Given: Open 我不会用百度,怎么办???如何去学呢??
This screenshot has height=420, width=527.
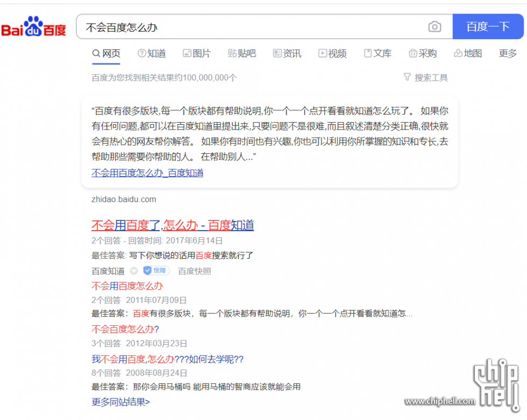Looking at the screenshot, I should 167,359.
